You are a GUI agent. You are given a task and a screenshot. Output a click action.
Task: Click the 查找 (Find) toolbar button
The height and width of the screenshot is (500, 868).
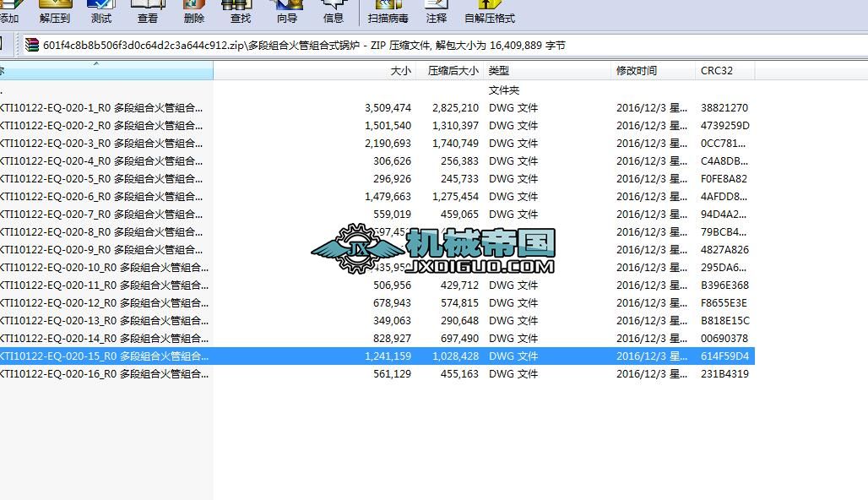coord(241,12)
